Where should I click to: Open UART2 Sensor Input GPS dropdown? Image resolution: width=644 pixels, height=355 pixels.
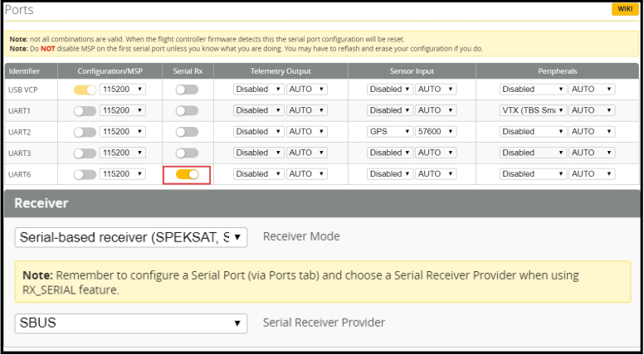tap(390, 132)
